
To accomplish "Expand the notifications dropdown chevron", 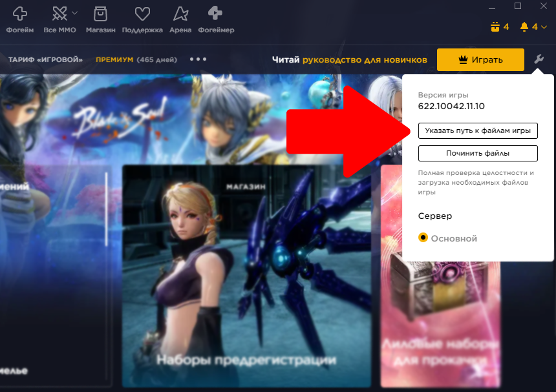I will [544, 27].
